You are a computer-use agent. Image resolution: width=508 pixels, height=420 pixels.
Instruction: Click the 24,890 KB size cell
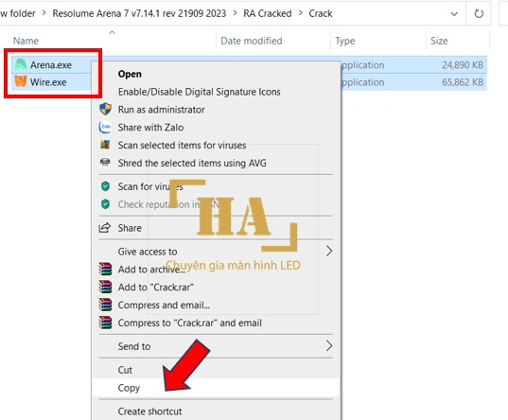click(x=463, y=65)
